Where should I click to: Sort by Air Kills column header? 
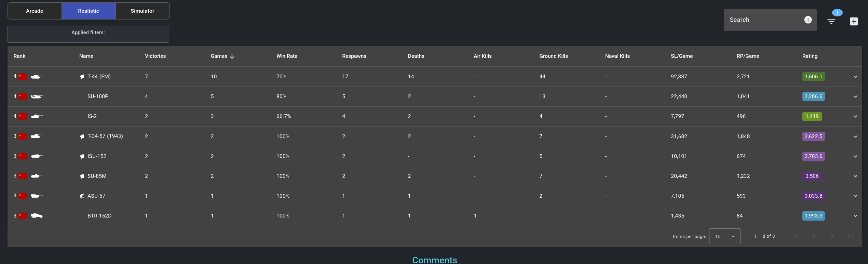[483, 56]
